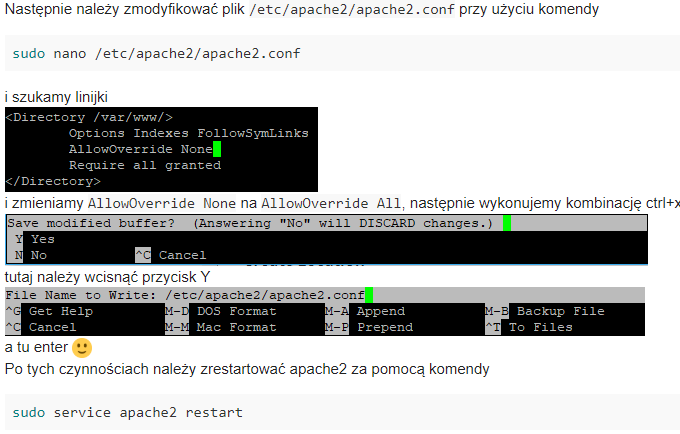The width and height of the screenshot is (680, 434).
Task: Click the inline 'AllowOverride All' code text
Action: (331, 203)
